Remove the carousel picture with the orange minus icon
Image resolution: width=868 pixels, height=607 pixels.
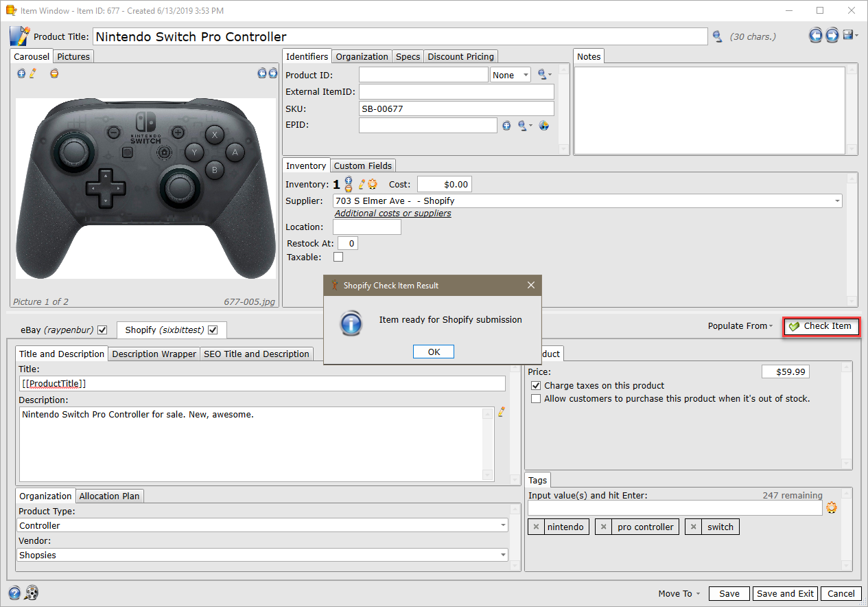pyautogui.click(x=54, y=73)
